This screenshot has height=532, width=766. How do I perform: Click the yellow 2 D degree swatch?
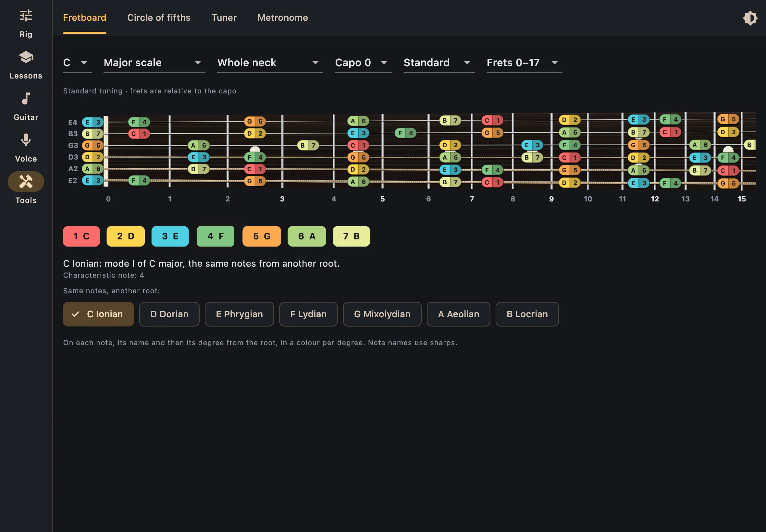pyautogui.click(x=126, y=236)
